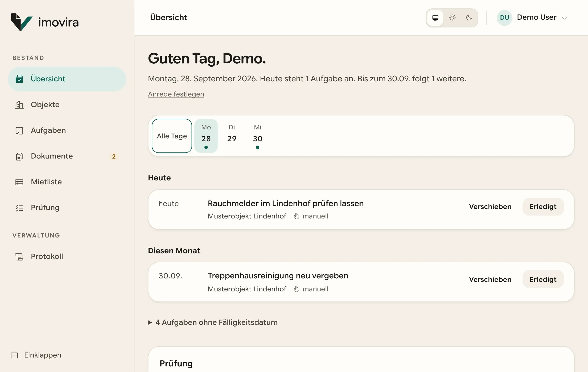Open task Rauchmelder im Lindenhof prüfen lassen

click(285, 204)
